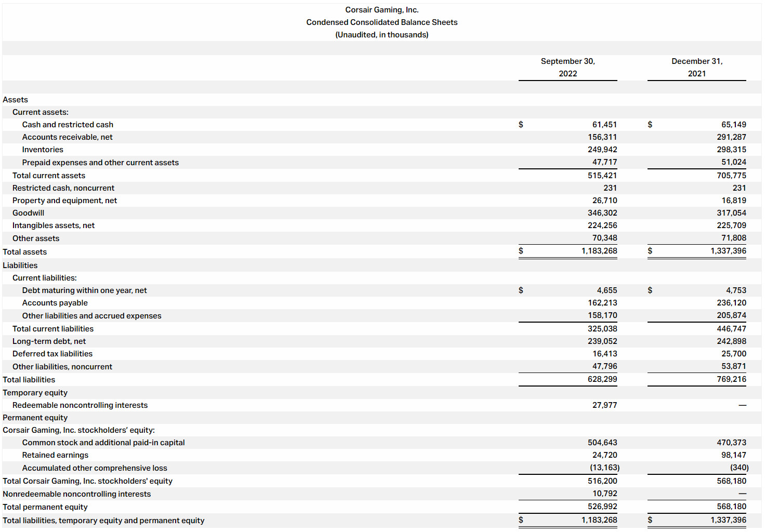Click the cash value 61,451
This screenshot has width=766, height=532.
(x=605, y=125)
